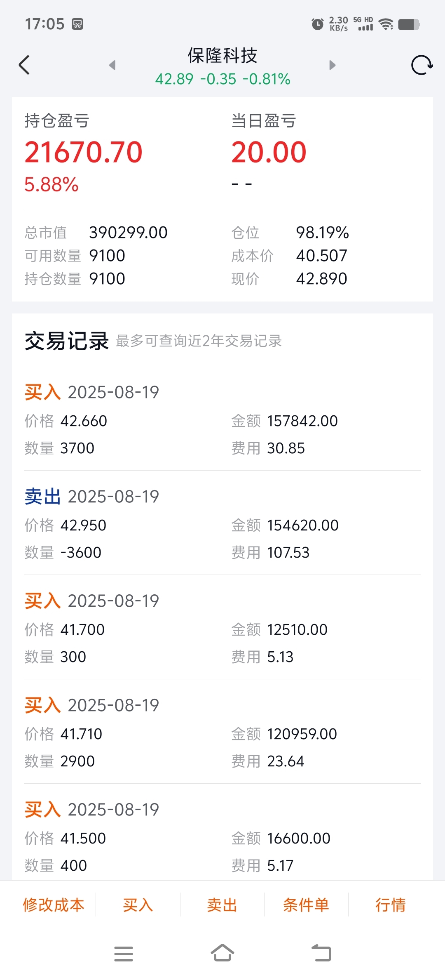This screenshot has width=445, height=980.
Task: Tap the back arrow icon
Action: (24, 65)
